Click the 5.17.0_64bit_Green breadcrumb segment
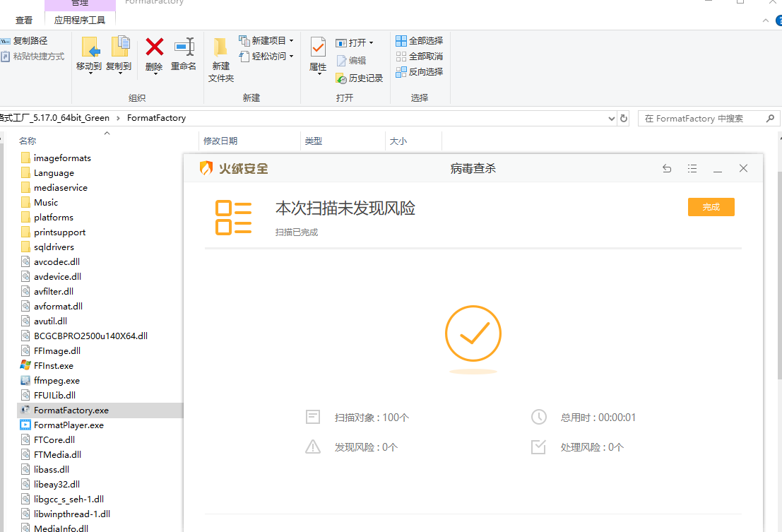This screenshot has height=532, width=782. (x=55, y=118)
